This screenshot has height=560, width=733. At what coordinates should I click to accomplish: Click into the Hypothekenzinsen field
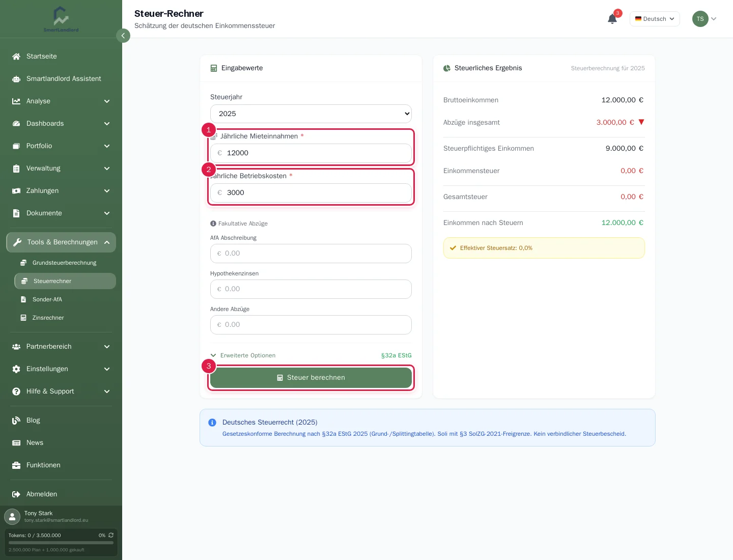click(x=311, y=289)
